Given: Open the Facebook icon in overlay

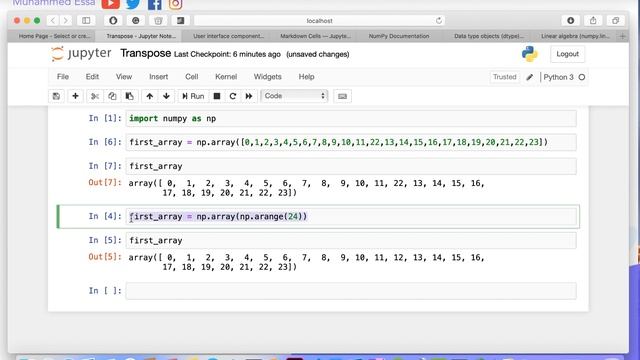Looking at the screenshot, I should pyautogui.click(x=155, y=4).
